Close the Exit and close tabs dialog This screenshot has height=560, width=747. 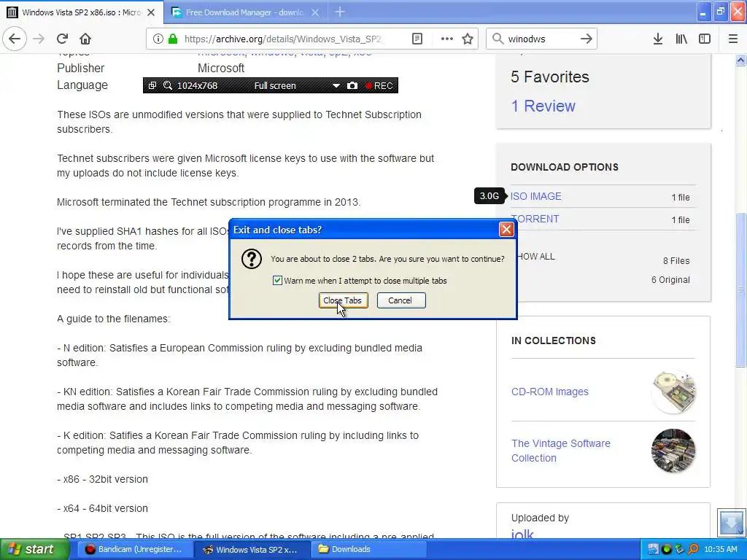506,230
